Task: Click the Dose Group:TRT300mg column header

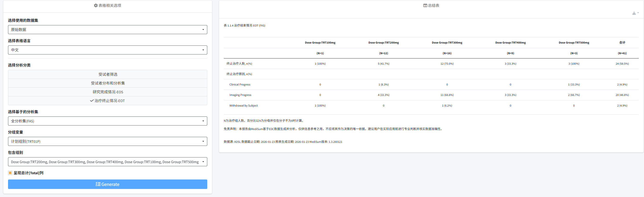Action: (x=447, y=43)
